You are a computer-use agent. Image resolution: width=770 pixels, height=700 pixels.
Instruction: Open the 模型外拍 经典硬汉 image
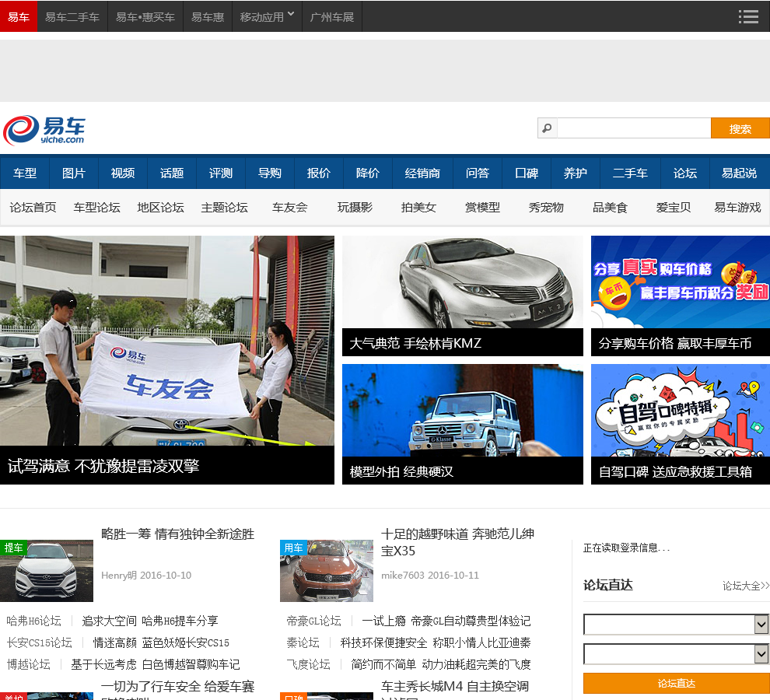463,410
